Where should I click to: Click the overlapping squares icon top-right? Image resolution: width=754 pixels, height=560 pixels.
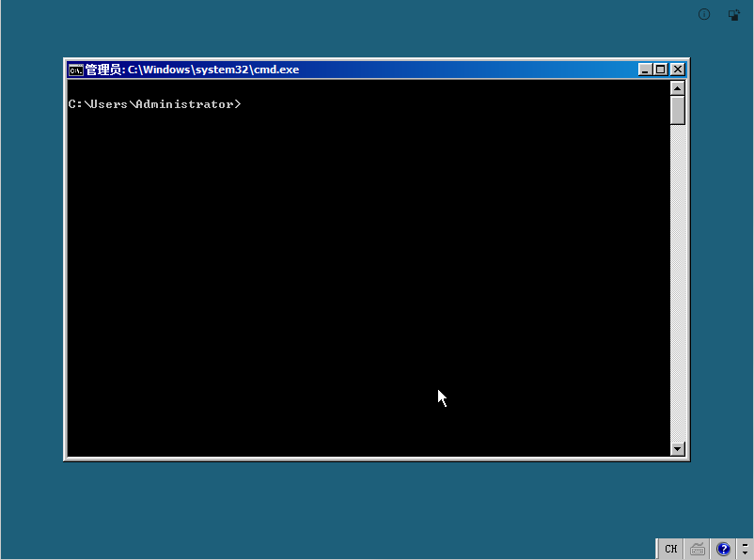coord(733,15)
